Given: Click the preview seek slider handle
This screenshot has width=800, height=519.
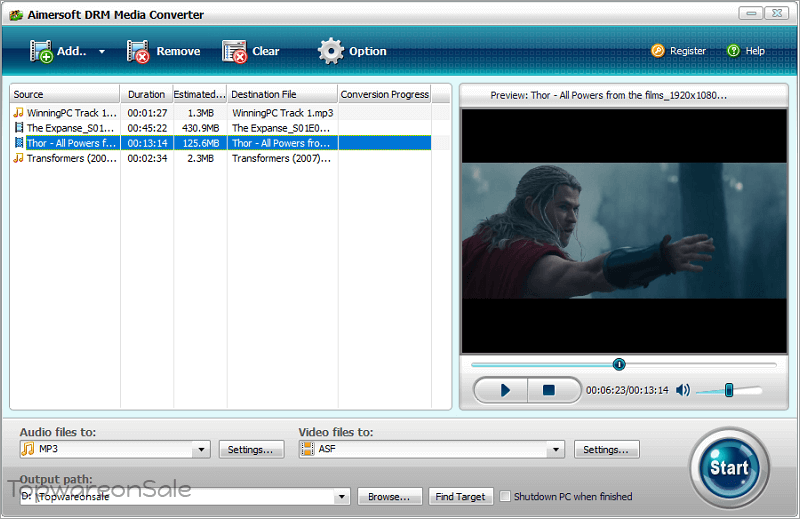Looking at the screenshot, I should (619, 364).
